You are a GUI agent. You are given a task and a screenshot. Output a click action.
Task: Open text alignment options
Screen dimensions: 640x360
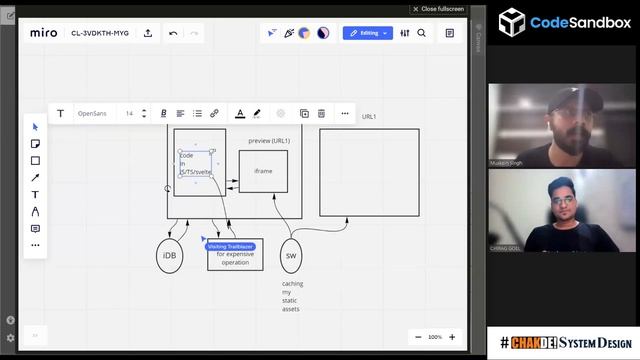[180, 113]
